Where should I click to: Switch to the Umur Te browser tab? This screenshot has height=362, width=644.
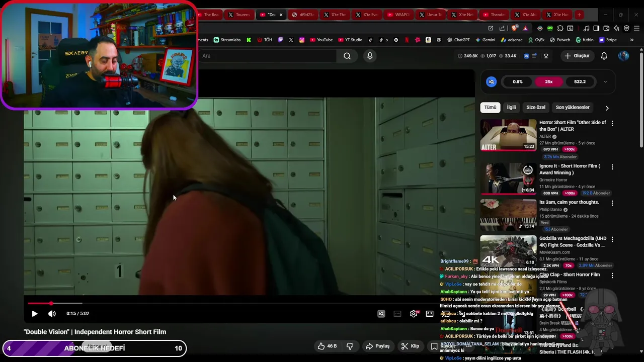pyautogui.click(x=430, y=15)
